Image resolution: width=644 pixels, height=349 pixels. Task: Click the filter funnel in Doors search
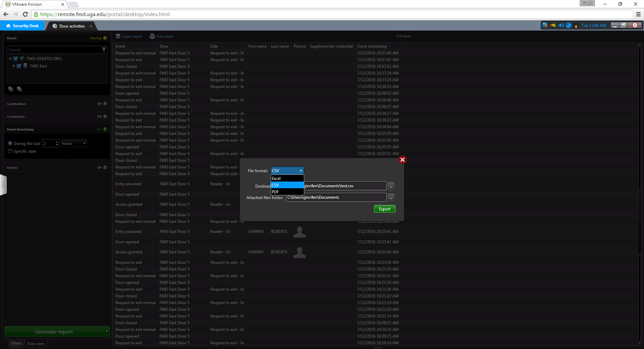[x=104, y=50]
